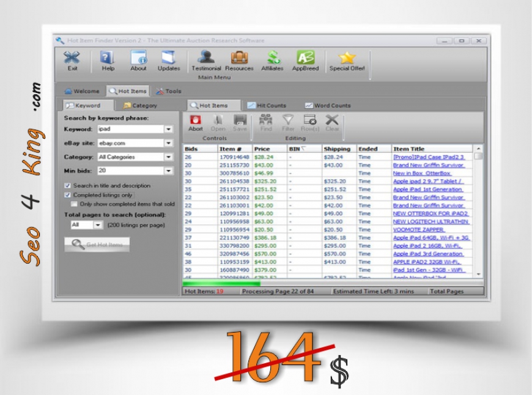
Task: Click the Exit icon in main menu
Action: [72, 57]
